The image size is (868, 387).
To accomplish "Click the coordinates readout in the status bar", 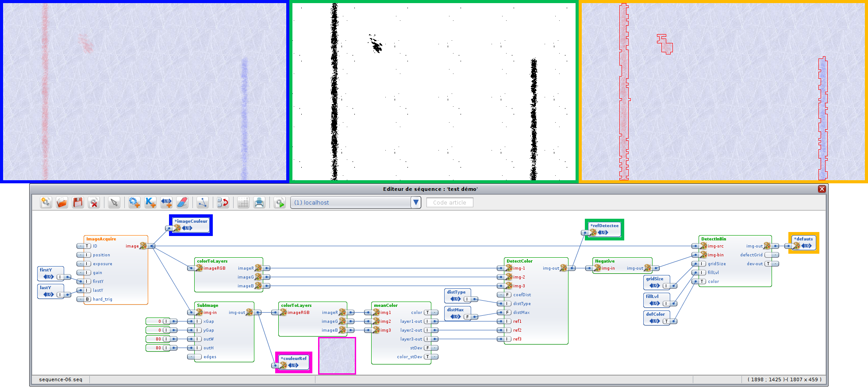I will (x=784, y=379).
